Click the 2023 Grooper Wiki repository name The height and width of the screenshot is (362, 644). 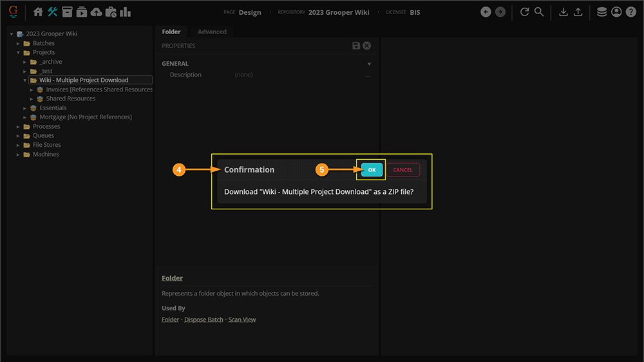pos(339,12)
